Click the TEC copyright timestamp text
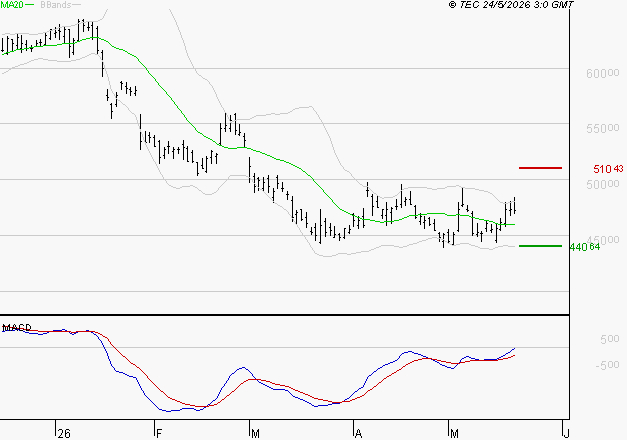This screenshot has width=627, height=440. (x=511, y=4)
